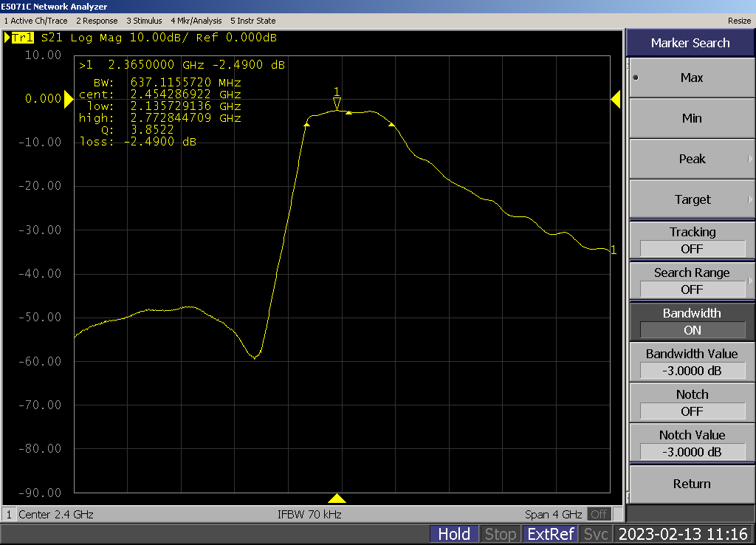Expand the Target search submenu
756x545 pixels.
[691, 199]
